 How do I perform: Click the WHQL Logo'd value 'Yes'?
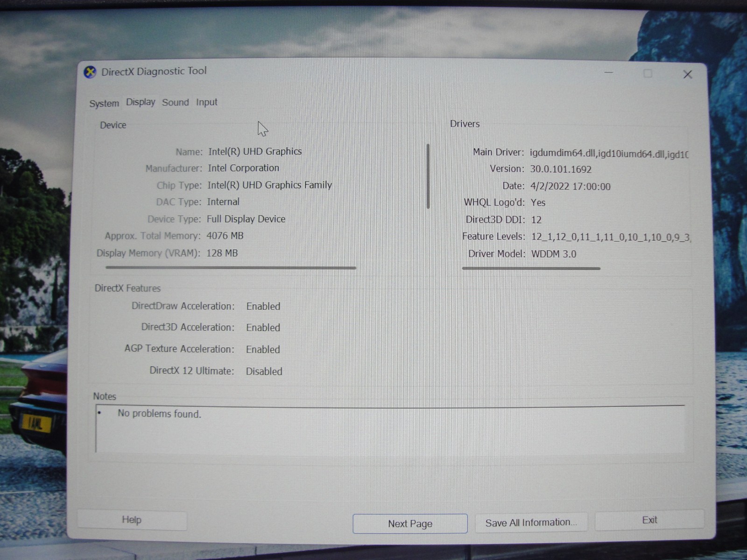[x=538, y=203]
